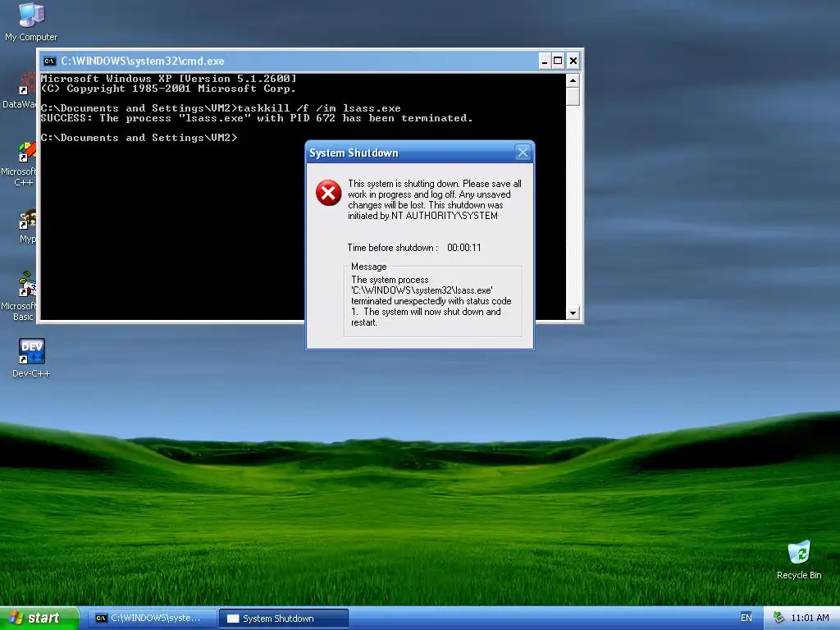
Task: Select System Shutdown taskbar button
Action: tap(284, 619)
